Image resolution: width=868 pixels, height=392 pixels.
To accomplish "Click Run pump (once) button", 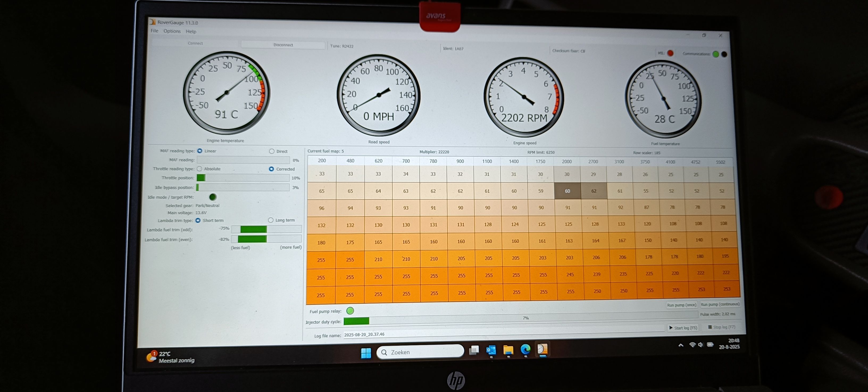I will click(x=681, y=305).
